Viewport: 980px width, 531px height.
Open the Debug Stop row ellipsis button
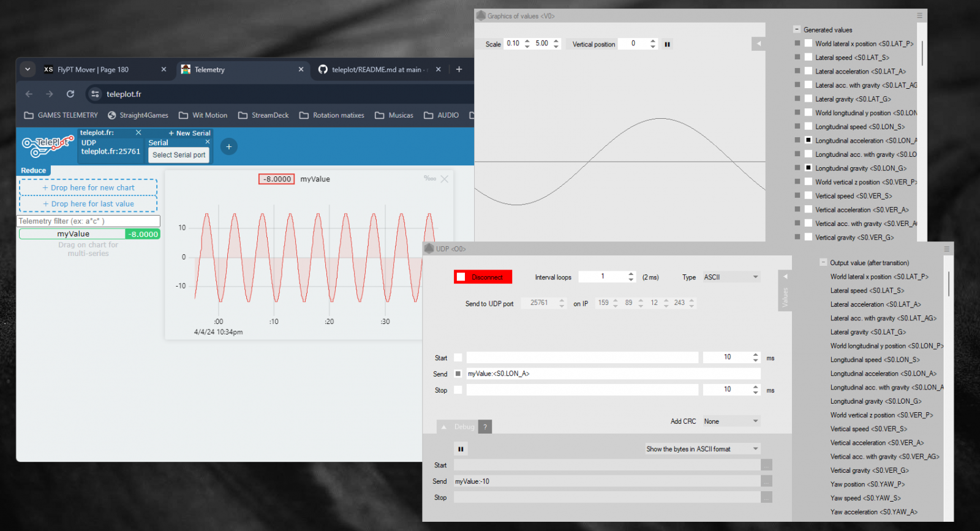(766, 497)
